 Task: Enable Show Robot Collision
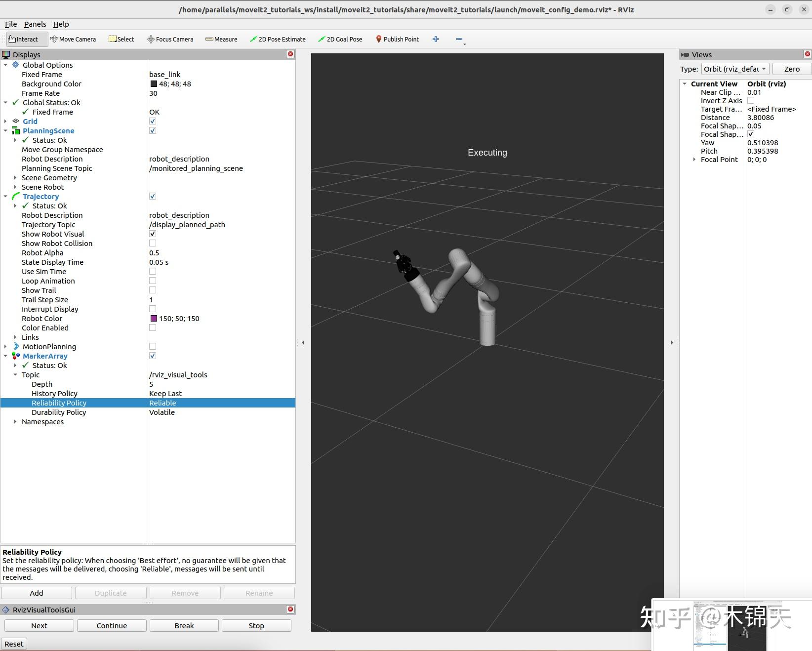153,243
